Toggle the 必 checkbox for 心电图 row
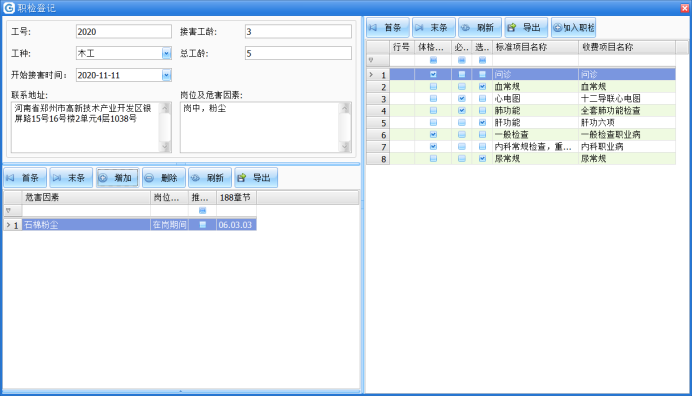Viewport: 693px width, 396px height. click(x=462, y=99)
